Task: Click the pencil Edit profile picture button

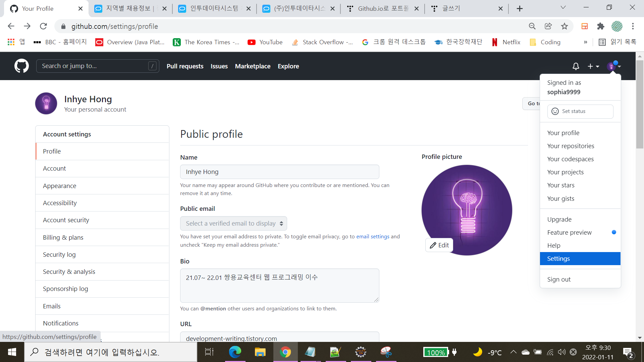Action: click(439, 245)
